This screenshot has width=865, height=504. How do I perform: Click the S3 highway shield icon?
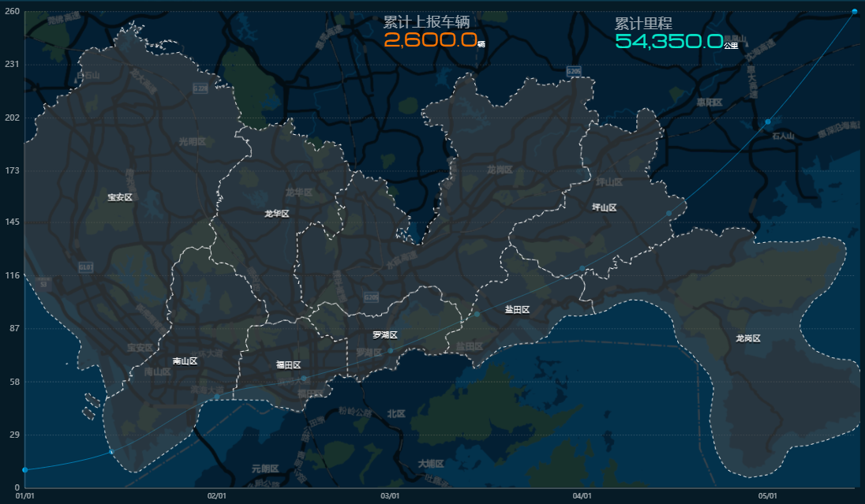click(43, 284)
